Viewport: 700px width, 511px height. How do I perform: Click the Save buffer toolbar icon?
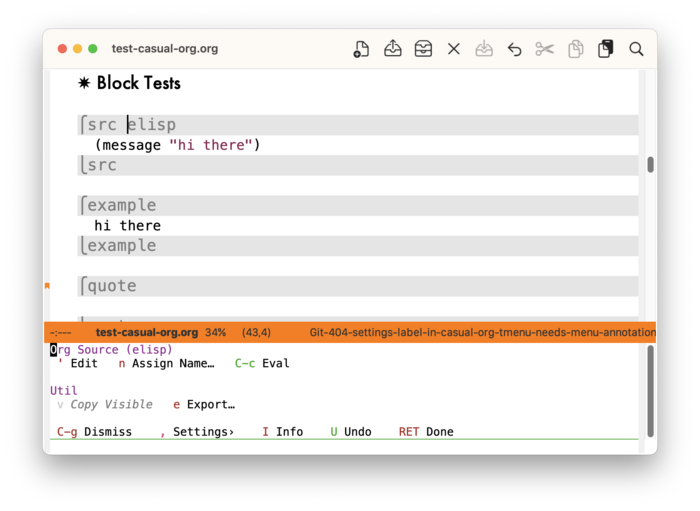click(484, 49)
